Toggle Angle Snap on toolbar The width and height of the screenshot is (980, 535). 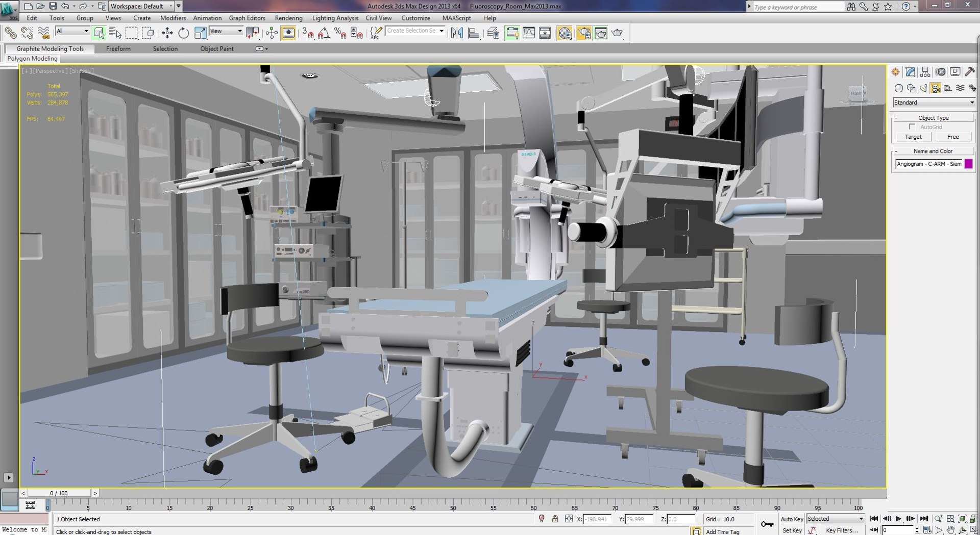point(324,33)
